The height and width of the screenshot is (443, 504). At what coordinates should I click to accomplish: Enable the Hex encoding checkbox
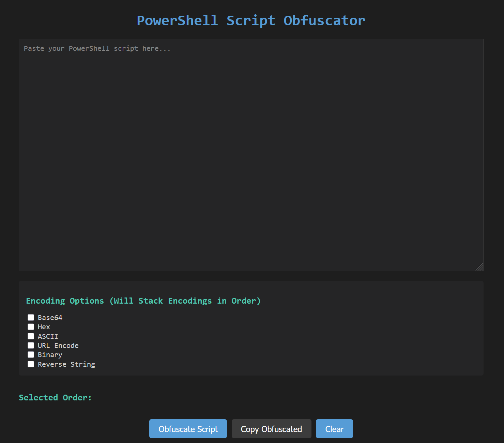coord(31,327)
